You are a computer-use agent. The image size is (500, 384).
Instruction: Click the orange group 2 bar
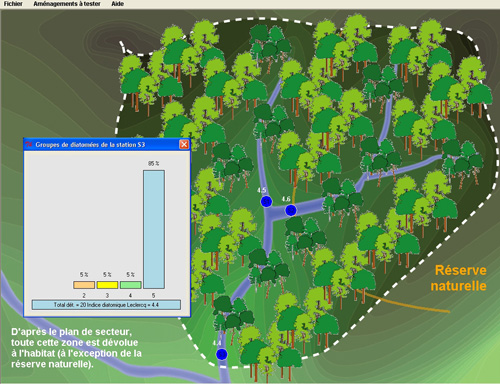point(84,285)
